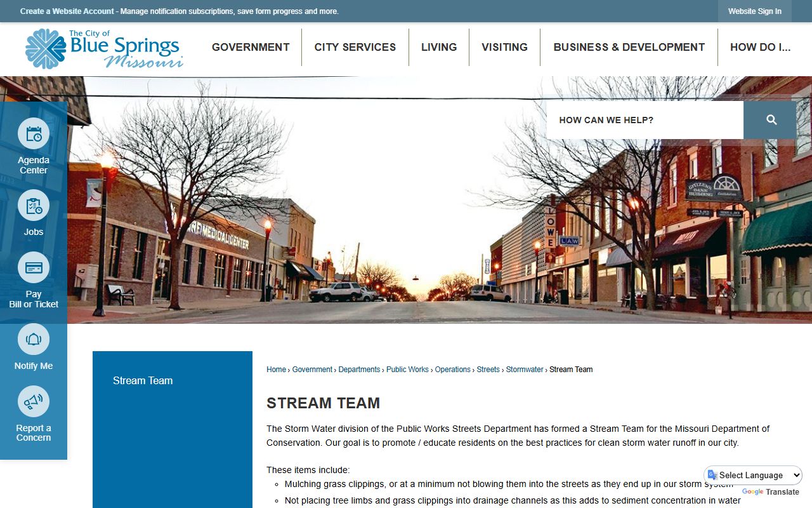Go to the Home breadcrumb link
812x508 pixels.
276,370
